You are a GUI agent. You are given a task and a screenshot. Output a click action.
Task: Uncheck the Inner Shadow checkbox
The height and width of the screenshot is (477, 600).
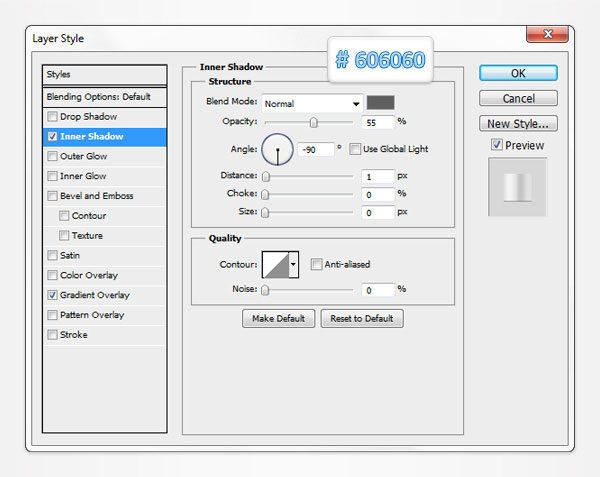tap(52, 136)
